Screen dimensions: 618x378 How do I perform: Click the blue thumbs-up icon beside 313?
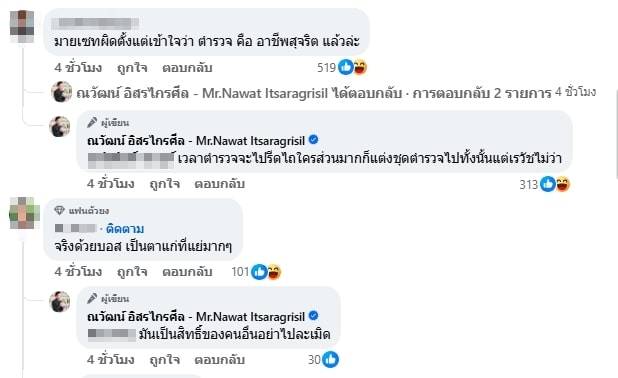click(548, 184)
